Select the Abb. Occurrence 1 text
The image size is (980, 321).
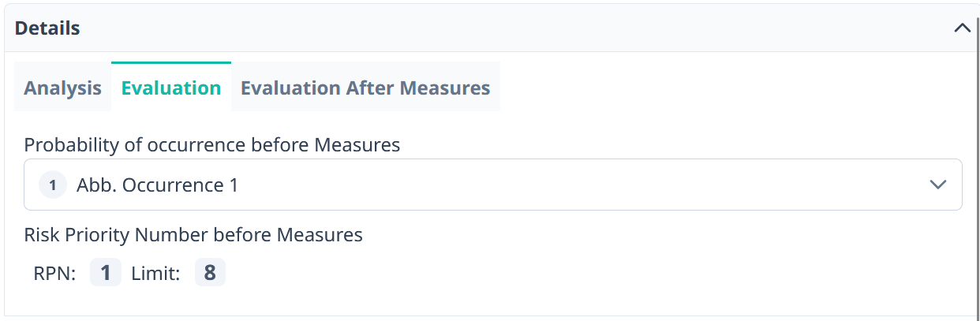157,185
